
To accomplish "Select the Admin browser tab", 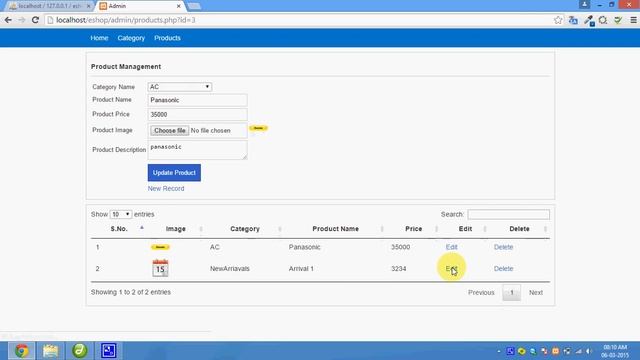I will [139, 6].
